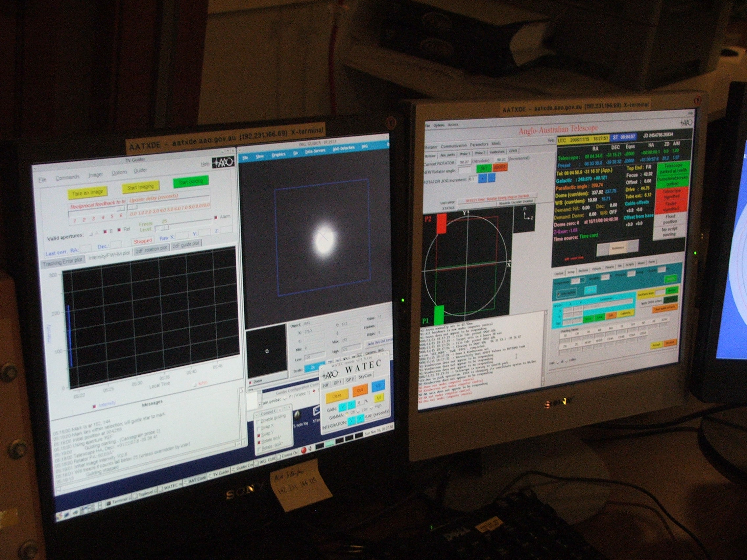The height and width of the screenshot is (560, 747).
Task: Click the AAO logo in WATEC window
Action: (330, 374)
